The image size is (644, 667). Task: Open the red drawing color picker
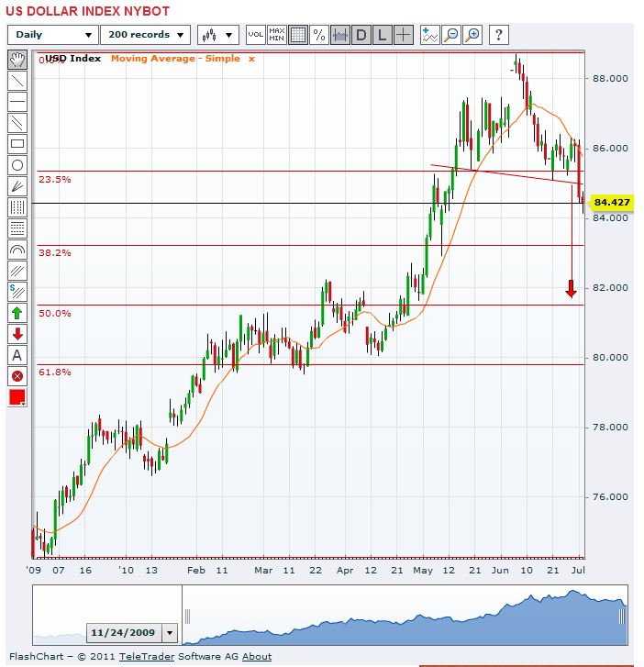pos(17,397)
